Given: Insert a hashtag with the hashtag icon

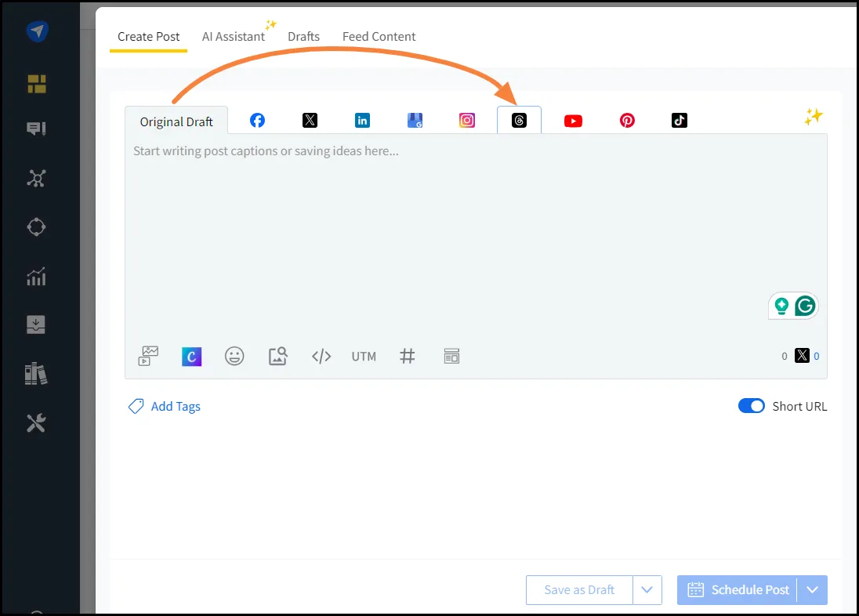Looking at the screenshot, I should click(407, 356).
